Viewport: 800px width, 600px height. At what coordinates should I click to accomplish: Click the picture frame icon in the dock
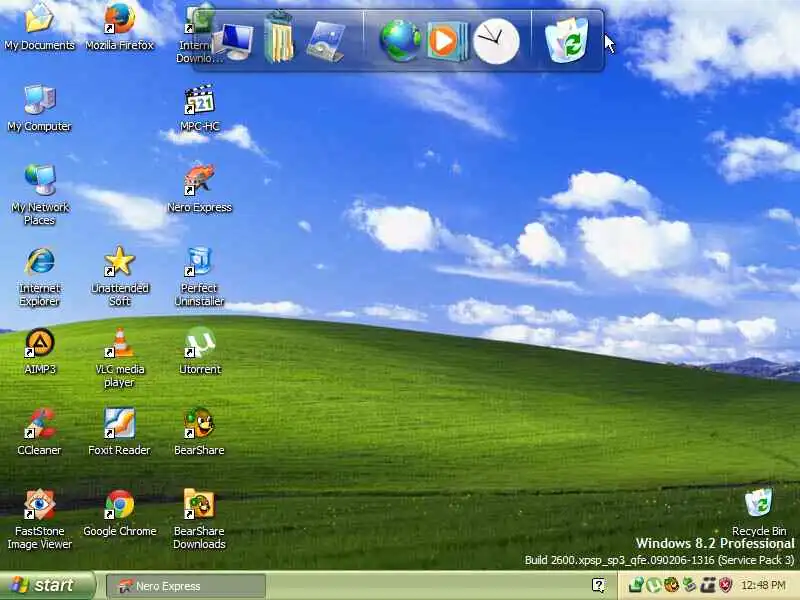[x=326, y=42]
